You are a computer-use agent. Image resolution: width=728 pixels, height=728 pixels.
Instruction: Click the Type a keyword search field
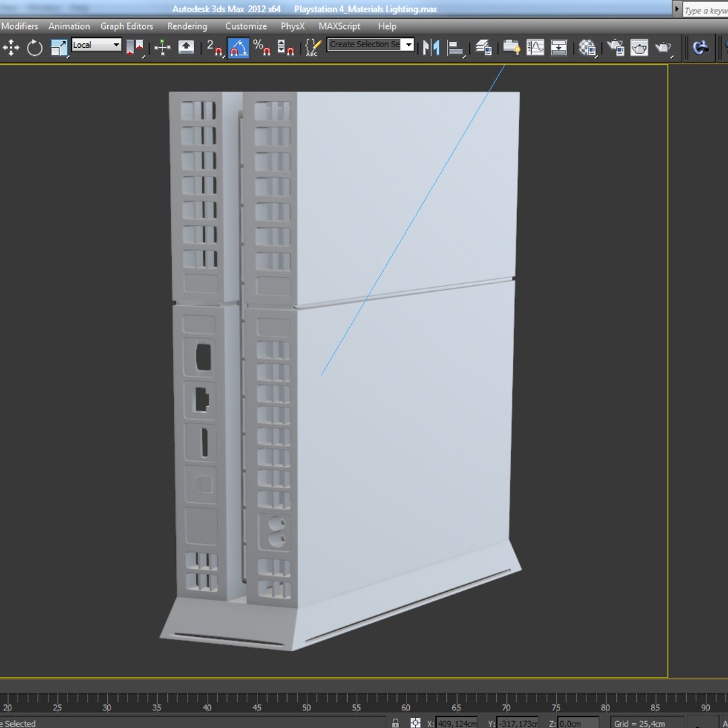(x=705, y=10)
